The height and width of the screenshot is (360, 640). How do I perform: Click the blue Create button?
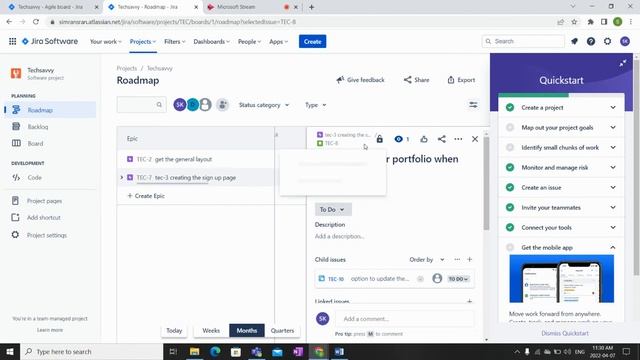pyautogui.click(x=312, y=41)
